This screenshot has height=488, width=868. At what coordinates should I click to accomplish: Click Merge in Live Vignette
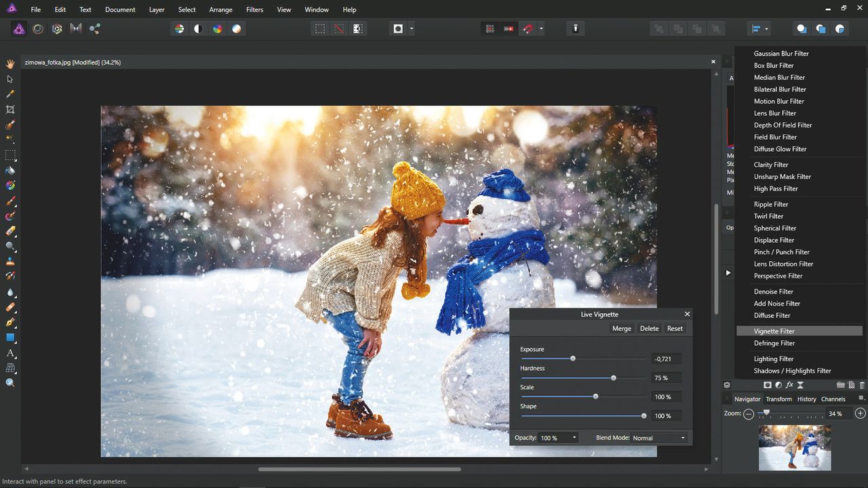[x=622, y=328]
